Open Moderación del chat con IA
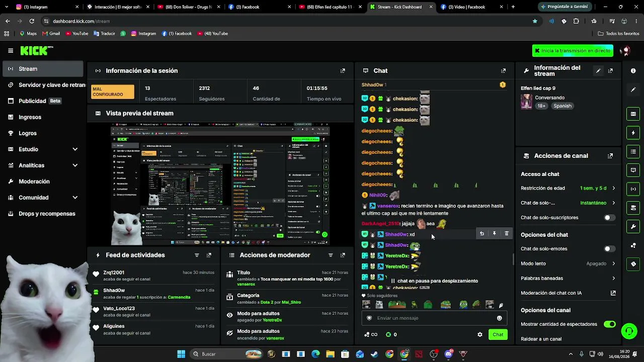 568,293
